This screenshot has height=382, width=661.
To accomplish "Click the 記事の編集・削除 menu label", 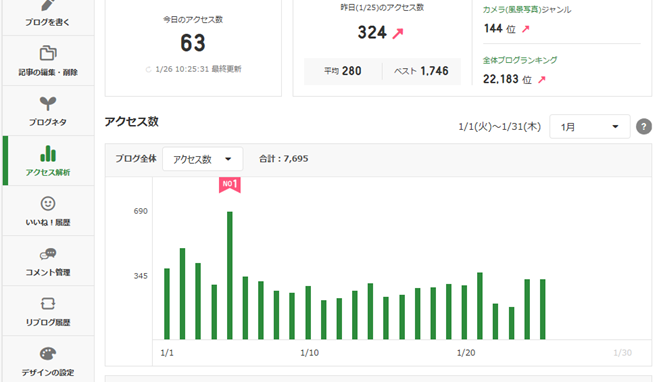I will point(48,73).
